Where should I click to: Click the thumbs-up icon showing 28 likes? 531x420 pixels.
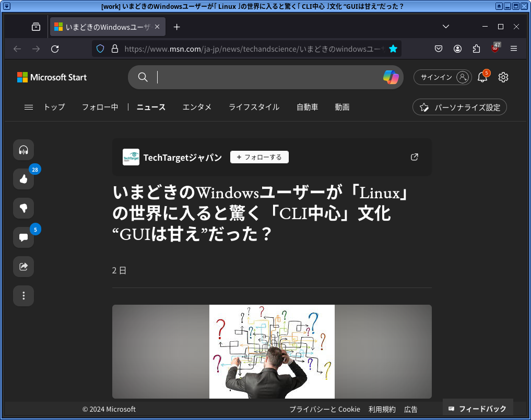click(23, 178)
